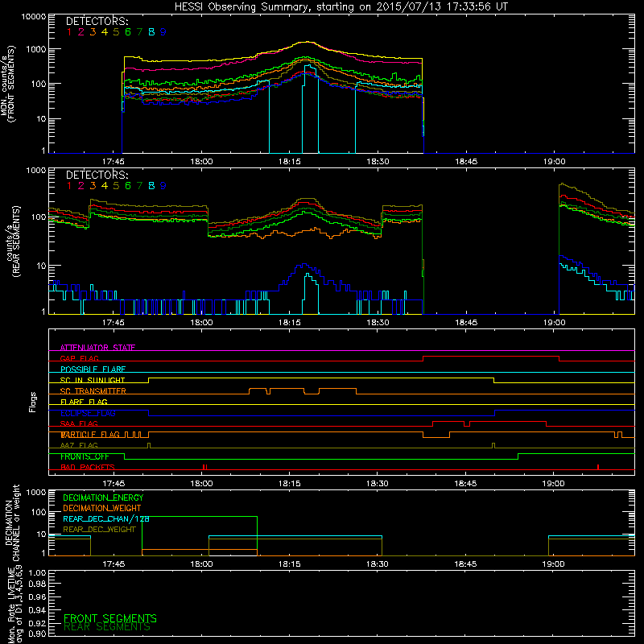Click the 18:15 time label under decimation plot
The width and height of the screenshot is (644, 644).
tap(290, 564)
